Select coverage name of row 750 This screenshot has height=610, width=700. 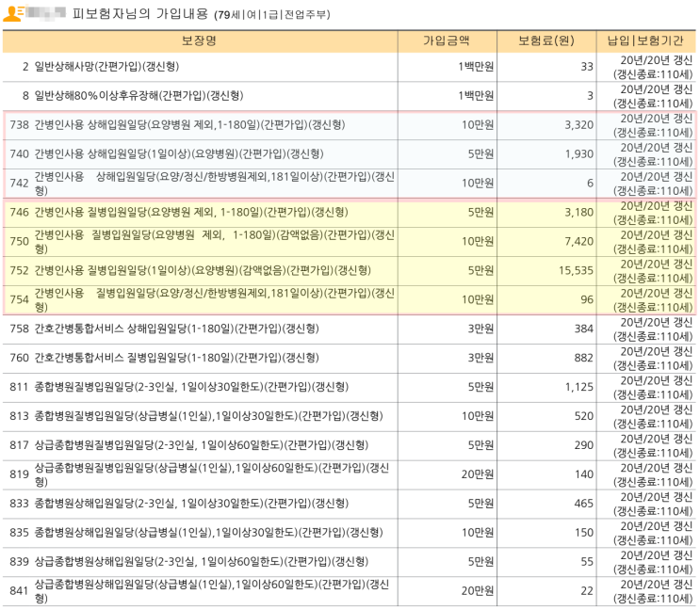point(214,241)
